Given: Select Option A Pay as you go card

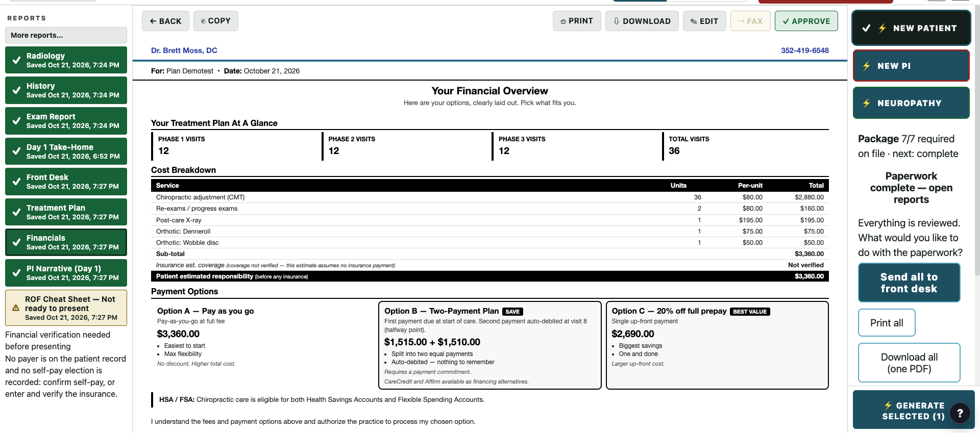Looking at the screenshot, I should [x=262, y=345].
